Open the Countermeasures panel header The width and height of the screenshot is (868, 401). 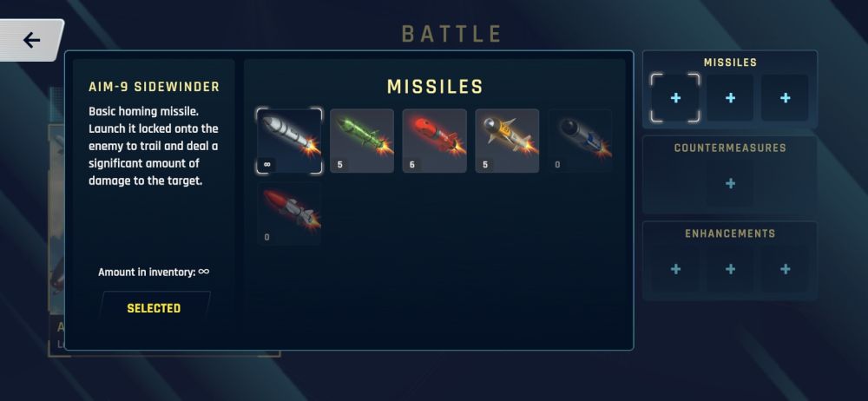tap(730, 148)
